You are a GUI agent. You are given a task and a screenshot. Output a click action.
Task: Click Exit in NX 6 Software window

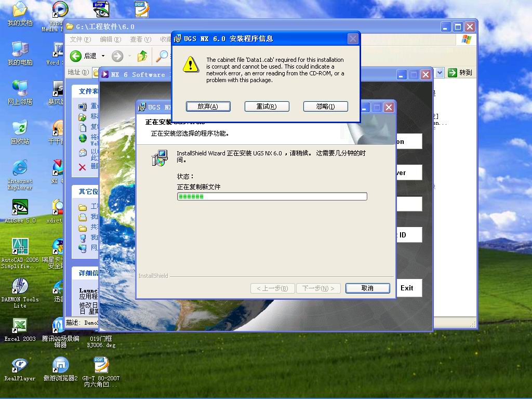(406, 288)
